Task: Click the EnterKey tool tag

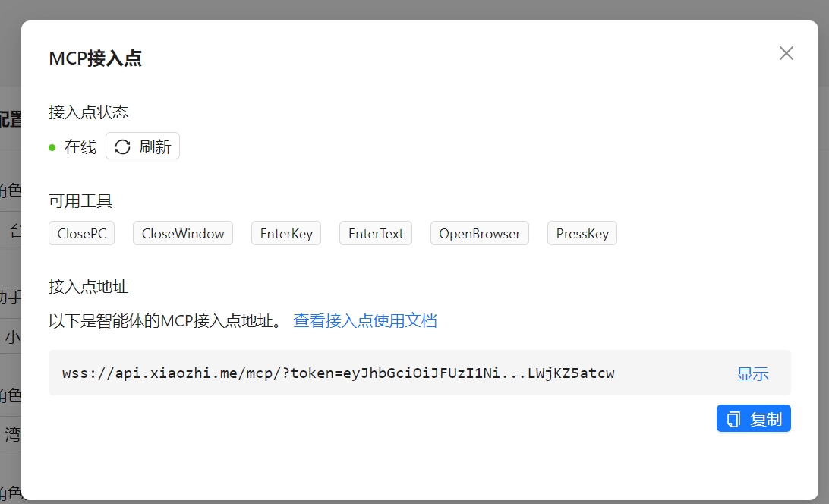Action: click(x=286, y=234)
